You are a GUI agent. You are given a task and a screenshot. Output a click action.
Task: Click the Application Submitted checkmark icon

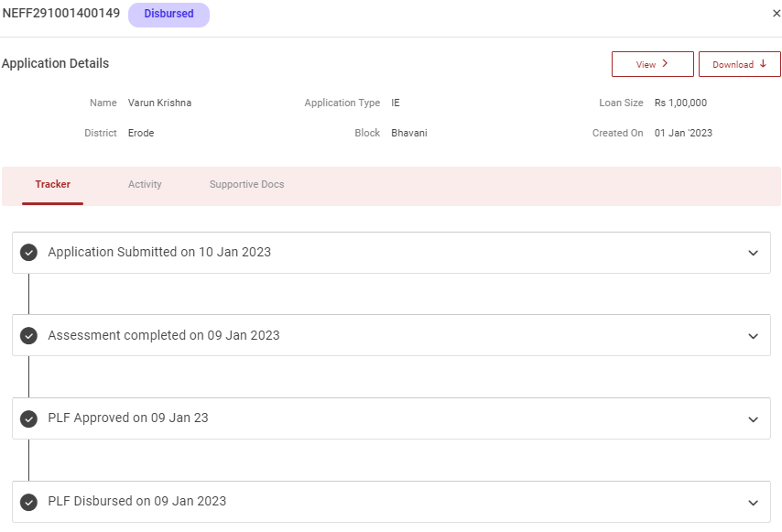[28, 253]
